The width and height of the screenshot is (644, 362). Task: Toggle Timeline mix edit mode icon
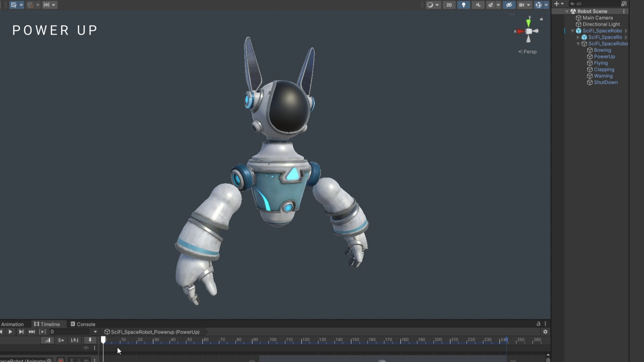pos(47,340)
